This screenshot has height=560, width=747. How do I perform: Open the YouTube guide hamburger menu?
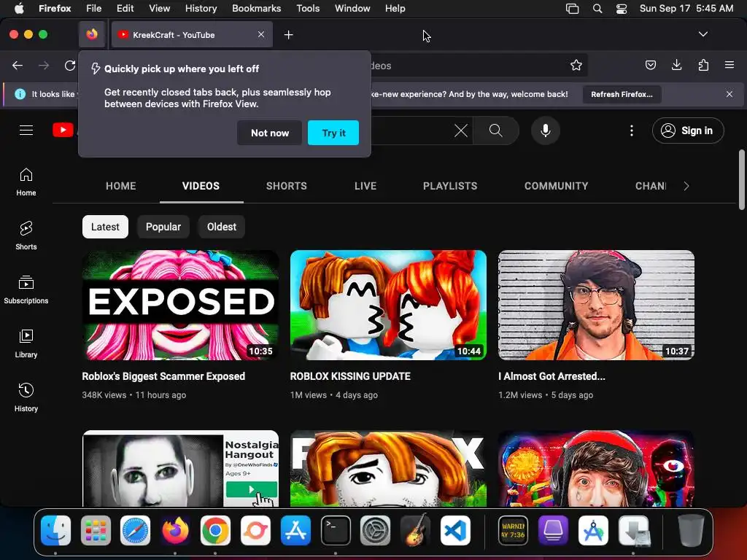pos(26,130)
